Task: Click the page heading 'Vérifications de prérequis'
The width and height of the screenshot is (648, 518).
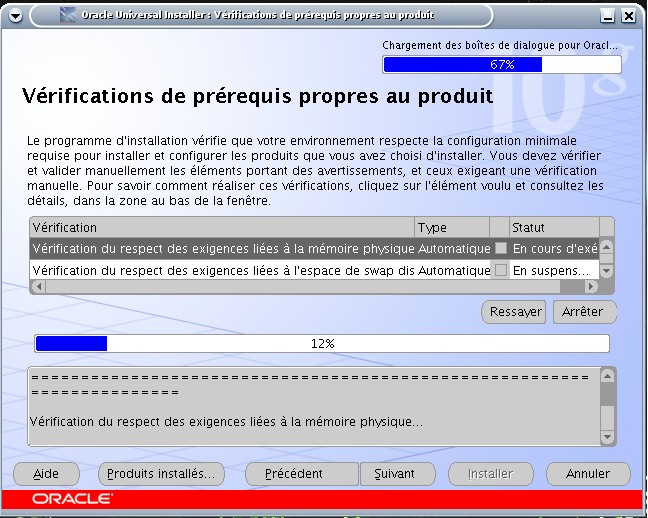Action: point(257,96)
